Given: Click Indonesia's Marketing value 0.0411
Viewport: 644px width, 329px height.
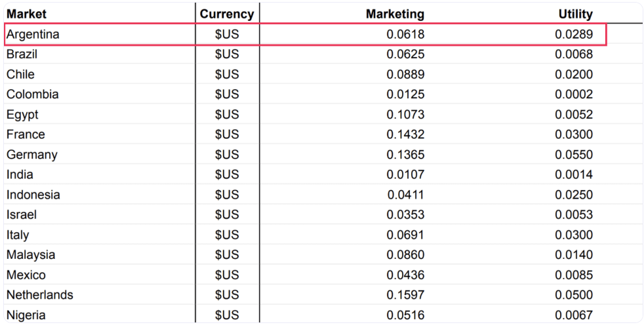Looking at the screenshot, I should (x=406, y=195).
